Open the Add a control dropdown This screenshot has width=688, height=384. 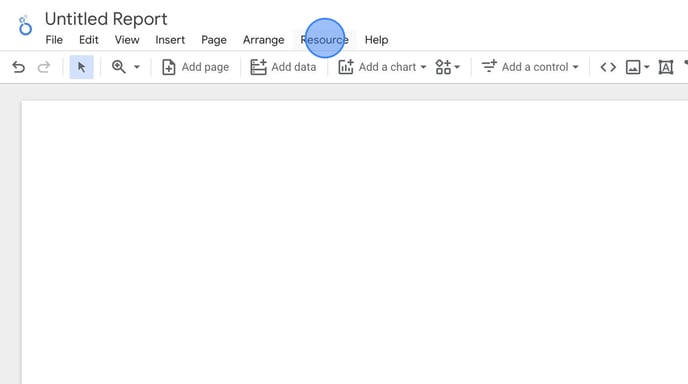[x=530, y=67]
